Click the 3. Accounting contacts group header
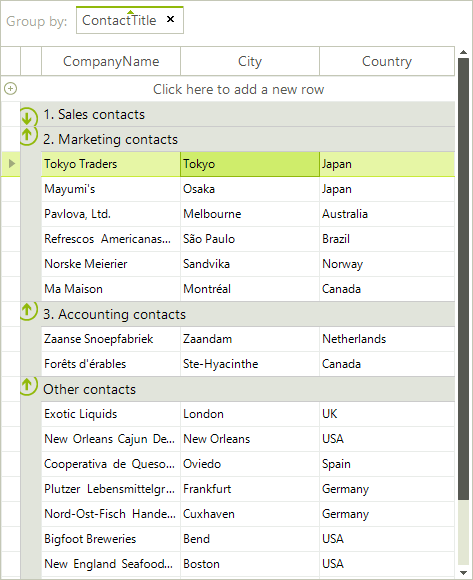Viewport: 473px width, 580px height. (x=237, y=314)
